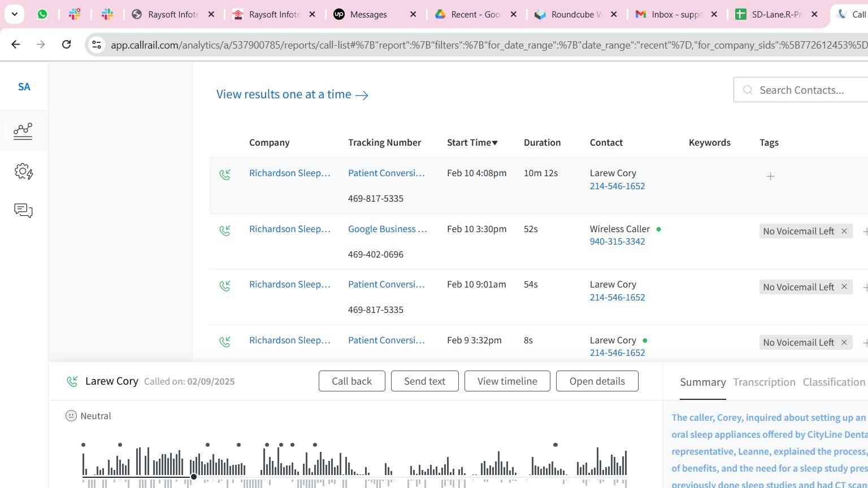868x488 pixels.
Task: Reload the page with browser refresh icon
Action: click(66, 44)
